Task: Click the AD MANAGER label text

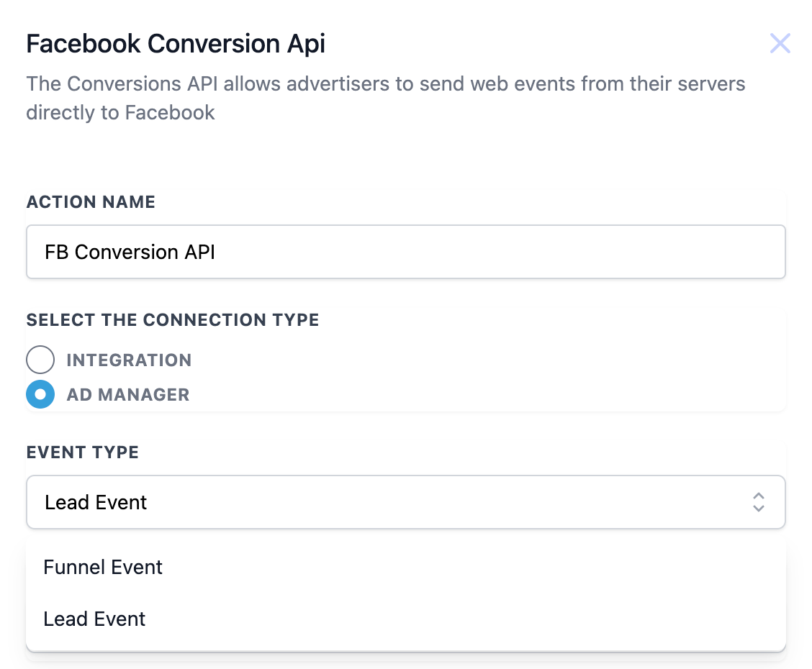Action: pos(128,395)
